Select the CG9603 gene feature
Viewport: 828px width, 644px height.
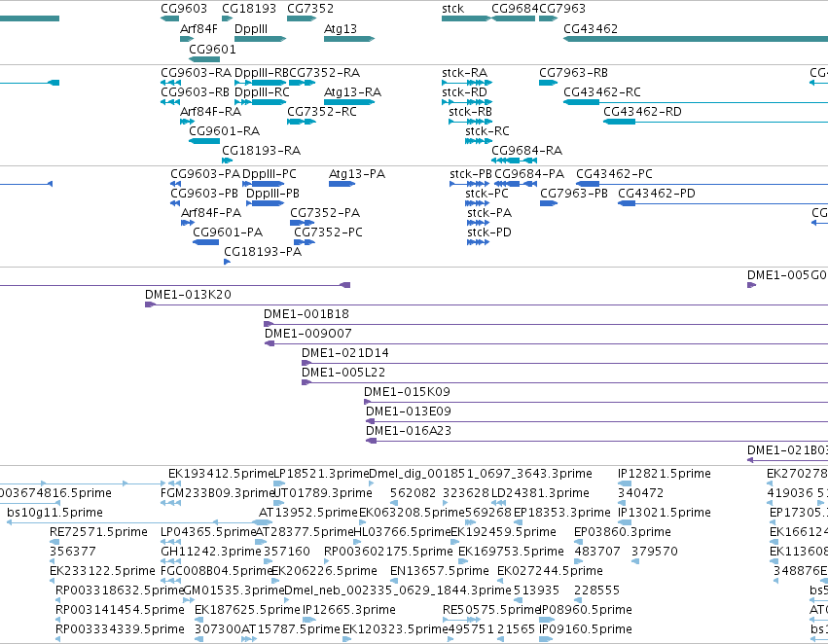[169, 18]
